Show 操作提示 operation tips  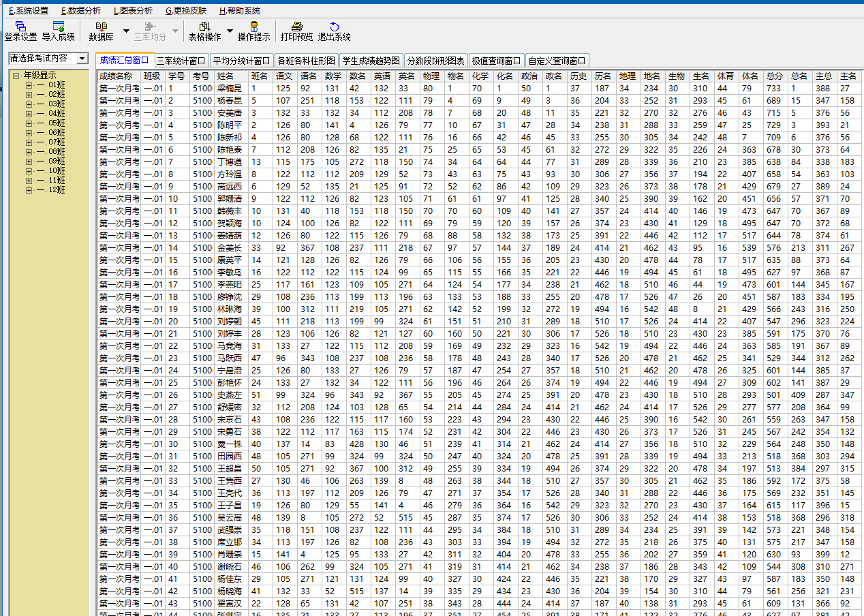[x=253, y=31]
